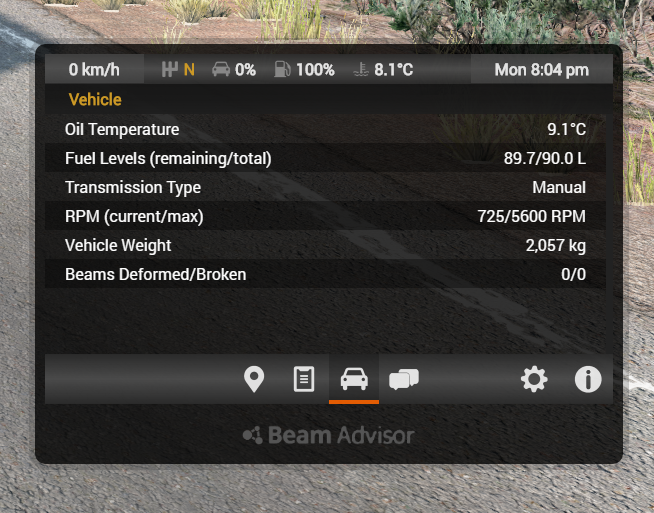
Task: Click the fuel pump icon in status bar
Action: point(282,69)
